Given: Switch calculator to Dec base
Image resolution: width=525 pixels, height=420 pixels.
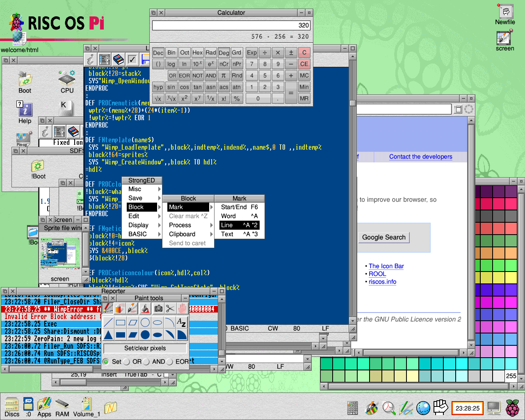Looking at the screenshot, I should pos(158,52).
